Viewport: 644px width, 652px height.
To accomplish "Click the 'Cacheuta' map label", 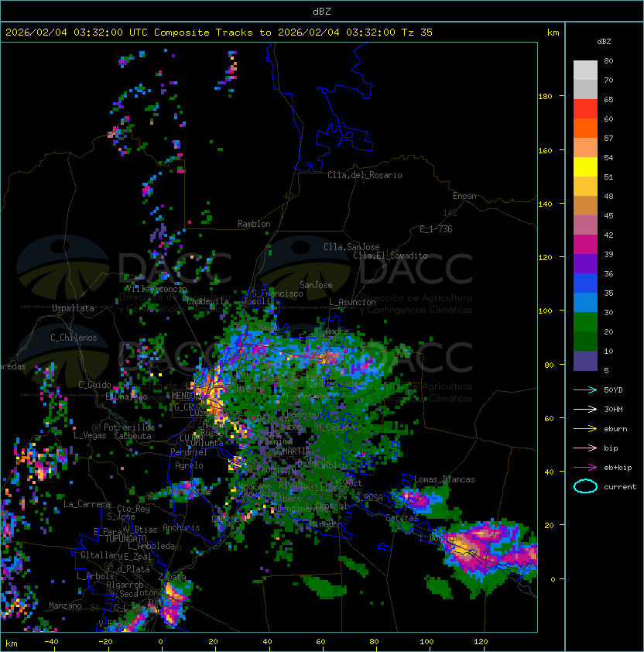I will pyautogui.click(x=132, y=436).
